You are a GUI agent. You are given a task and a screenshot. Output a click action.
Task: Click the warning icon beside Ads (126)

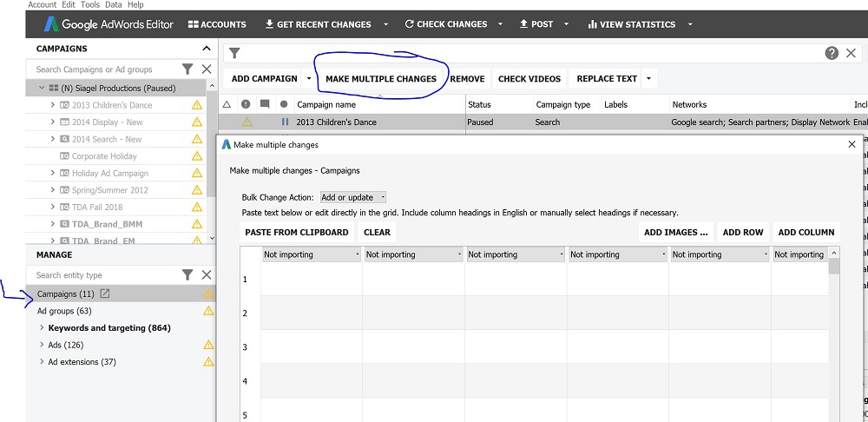[208, 345]
